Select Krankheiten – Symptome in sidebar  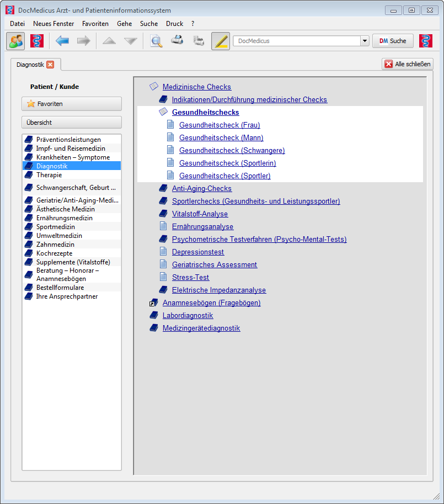pyautogui.click(x=72, y=157)
